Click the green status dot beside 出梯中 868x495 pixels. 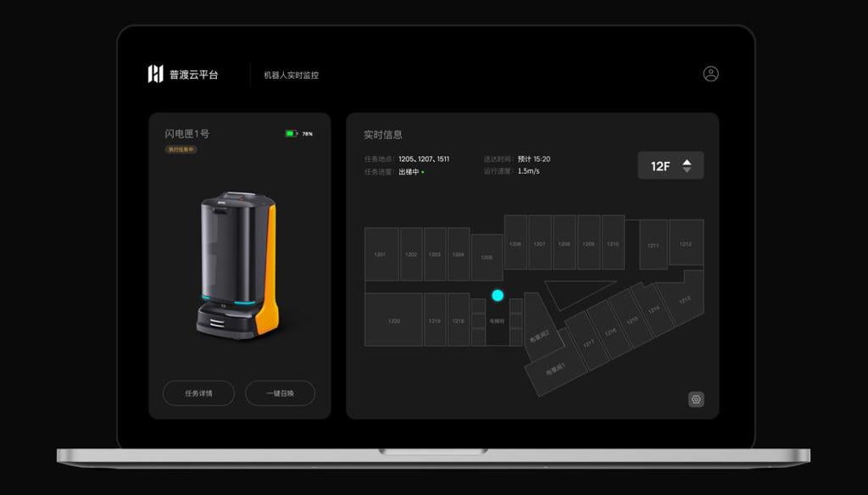(x=423, y=172)
